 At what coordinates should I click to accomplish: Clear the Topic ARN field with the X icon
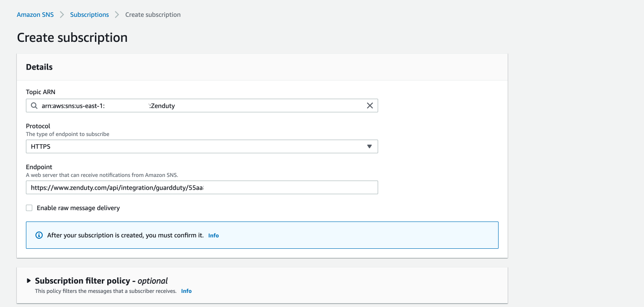tap(370, 106)
